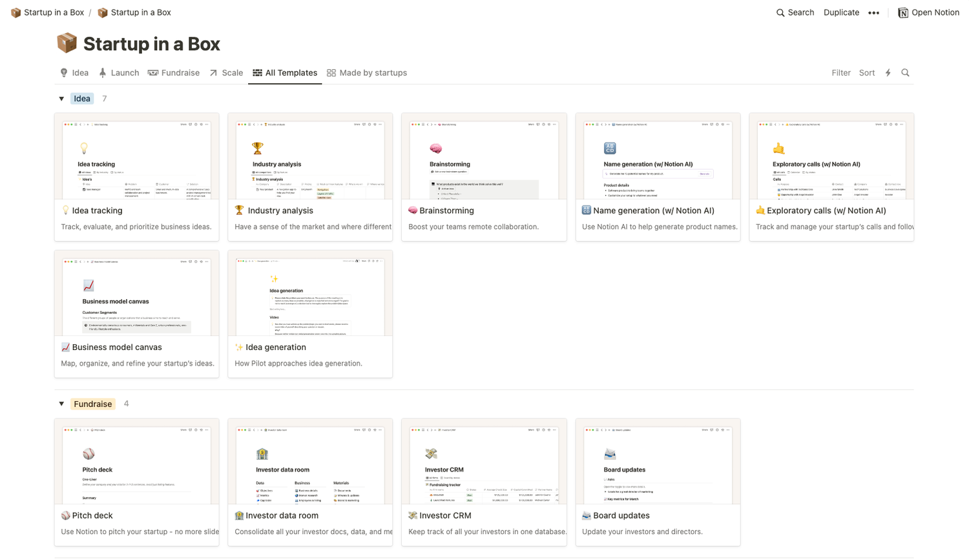
Task: Click chart icon on Business model canvas card
Action: (65, 347)
